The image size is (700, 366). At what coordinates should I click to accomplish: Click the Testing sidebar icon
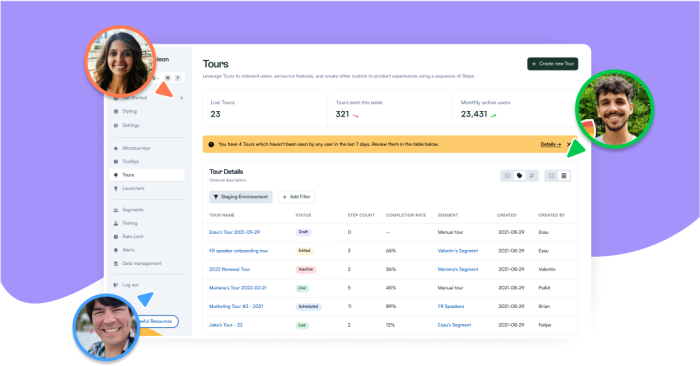[x=116, y=223]
